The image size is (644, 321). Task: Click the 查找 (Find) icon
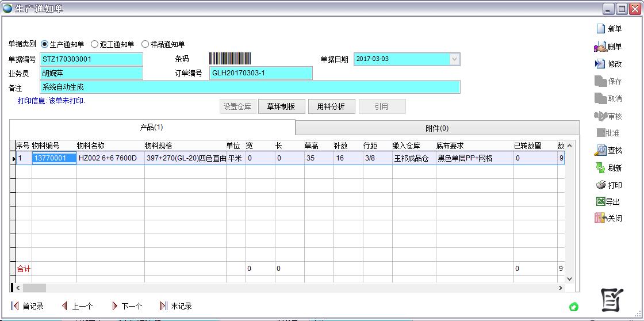coord(601,150)
